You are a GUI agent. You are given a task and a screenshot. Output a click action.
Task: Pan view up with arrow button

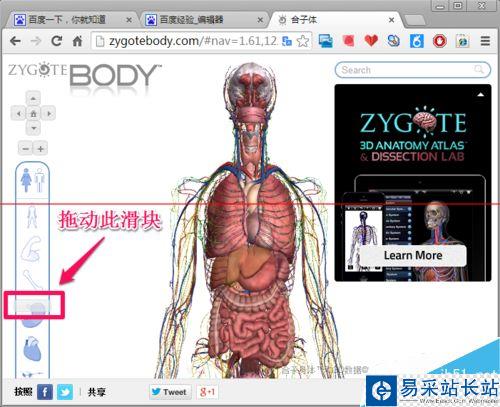(x=33, y=99)
